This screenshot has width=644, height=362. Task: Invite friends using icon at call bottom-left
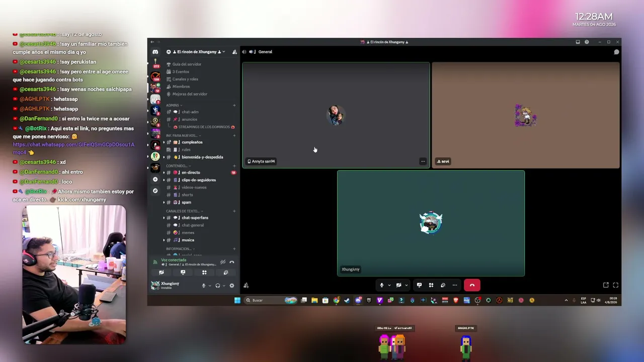tap(246, 285)
